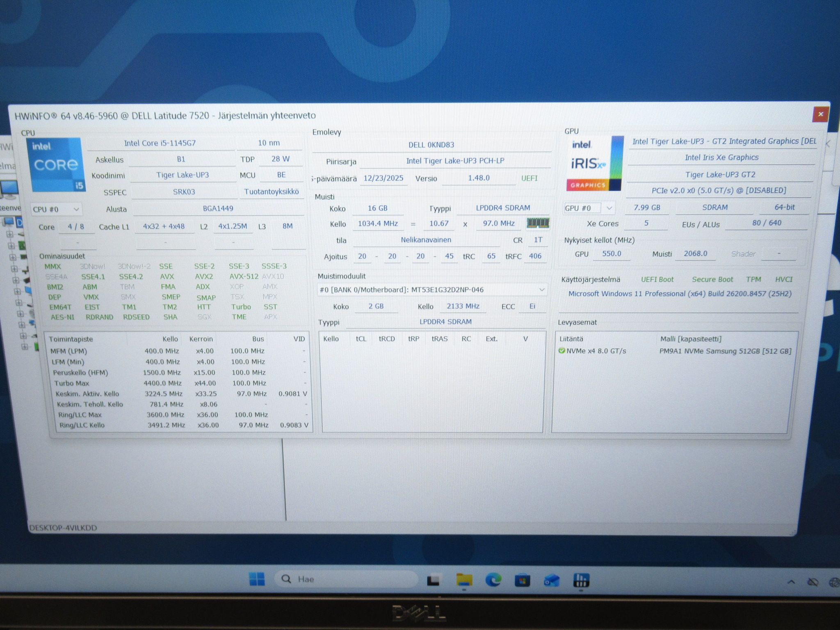Click the TPM indicator label
Screen dimensions: 840x630
pos(753,279)
